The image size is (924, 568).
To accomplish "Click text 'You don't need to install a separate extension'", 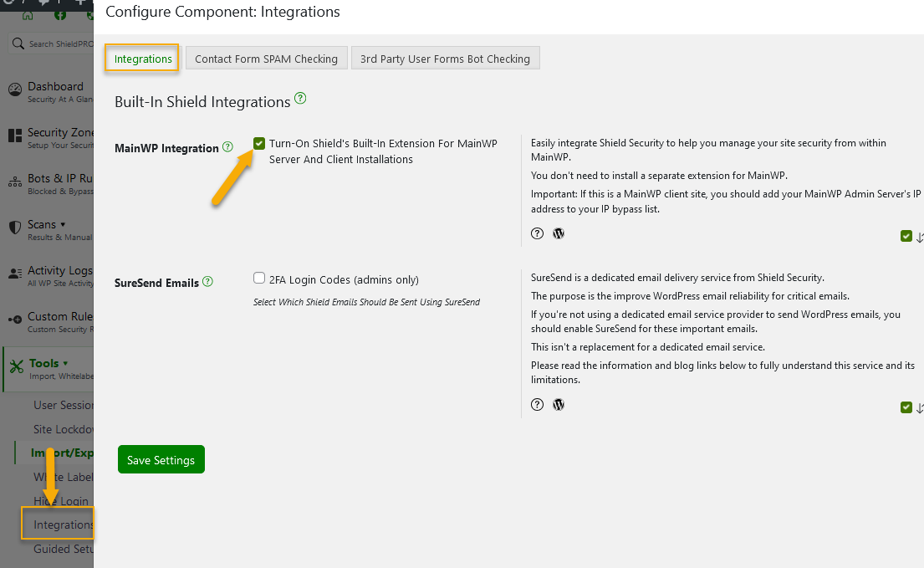I will [x=659, y=176].
